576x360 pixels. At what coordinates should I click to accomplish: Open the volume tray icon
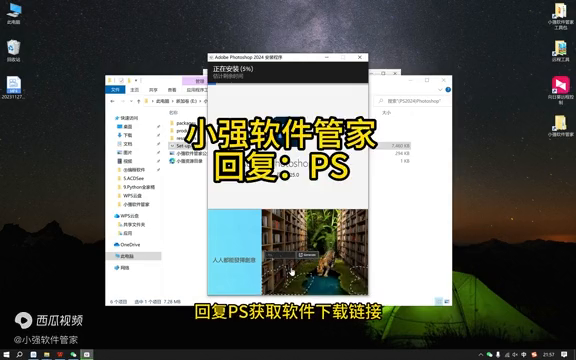pos(515,354)
